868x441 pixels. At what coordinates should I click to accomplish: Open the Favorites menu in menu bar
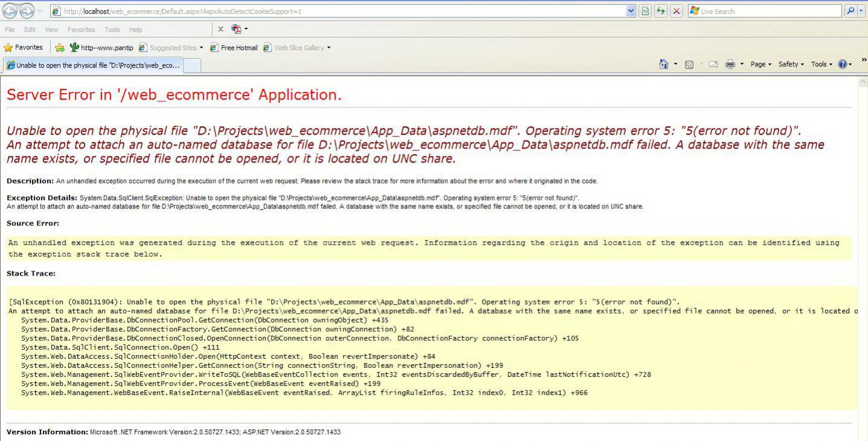(81, 30)
